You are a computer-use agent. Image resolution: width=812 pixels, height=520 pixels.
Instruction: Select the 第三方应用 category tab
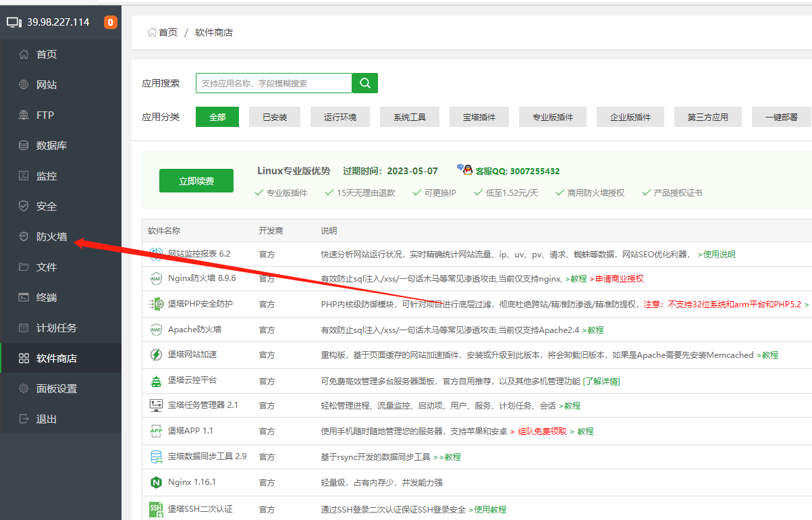(x=708, y=117)
